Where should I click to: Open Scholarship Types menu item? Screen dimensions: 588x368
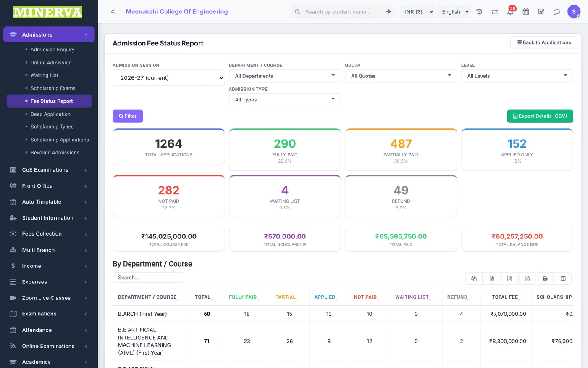tap(52, 127)
